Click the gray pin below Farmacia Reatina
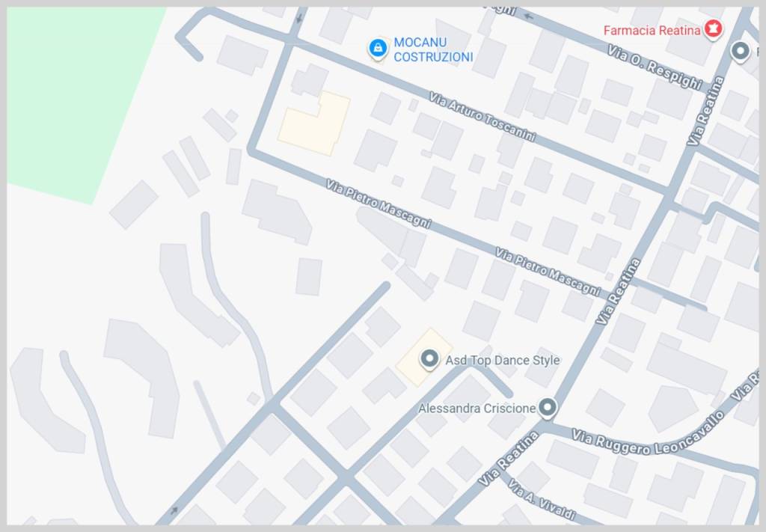 [x=740, y=51]
